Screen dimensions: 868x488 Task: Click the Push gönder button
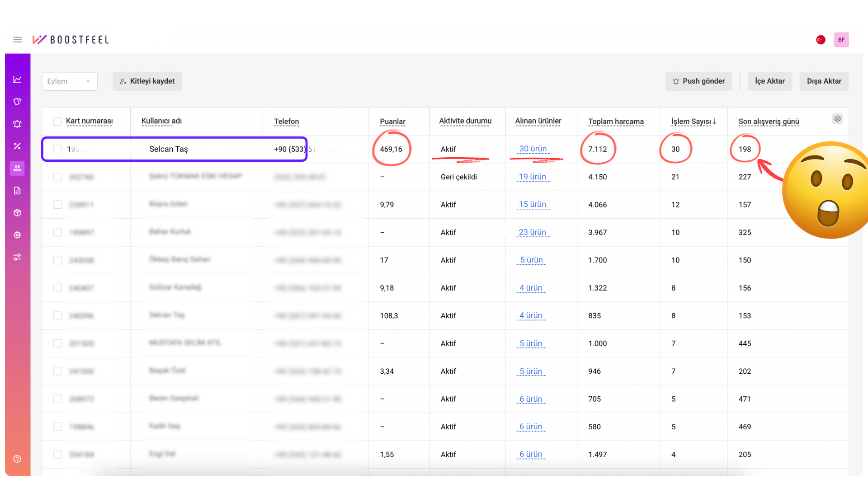pos(698,81)
